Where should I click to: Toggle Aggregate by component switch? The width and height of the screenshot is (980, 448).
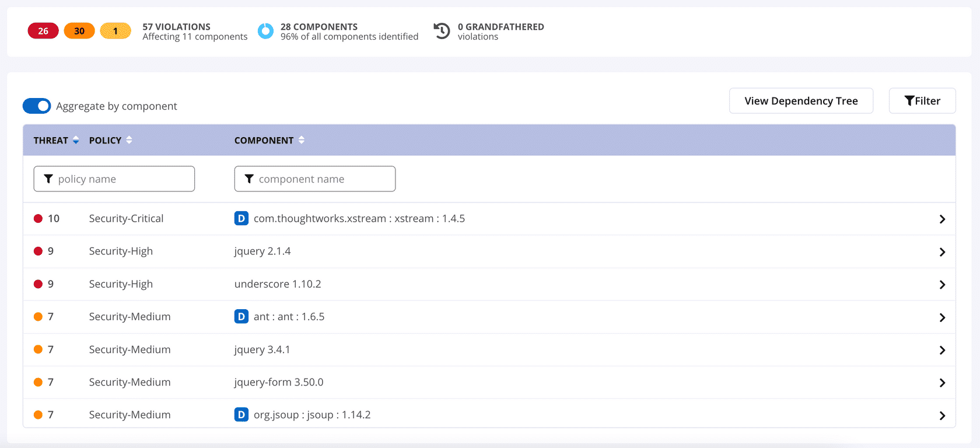click(37, 106)
